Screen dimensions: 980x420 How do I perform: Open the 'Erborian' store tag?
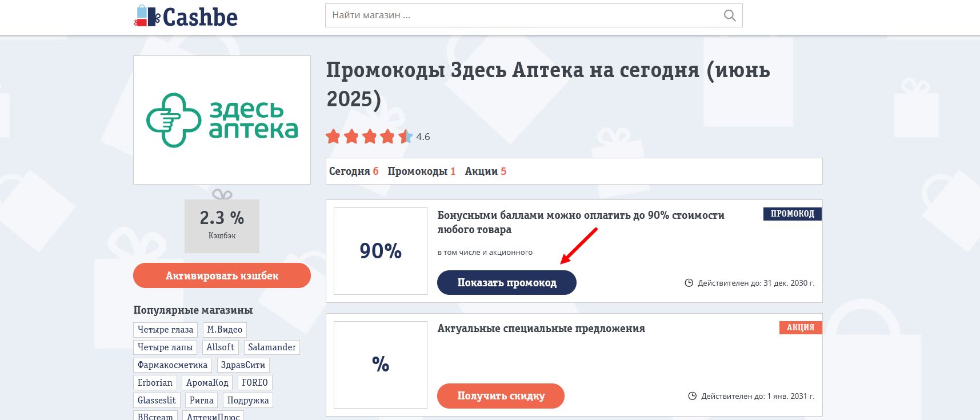point(155,383)
